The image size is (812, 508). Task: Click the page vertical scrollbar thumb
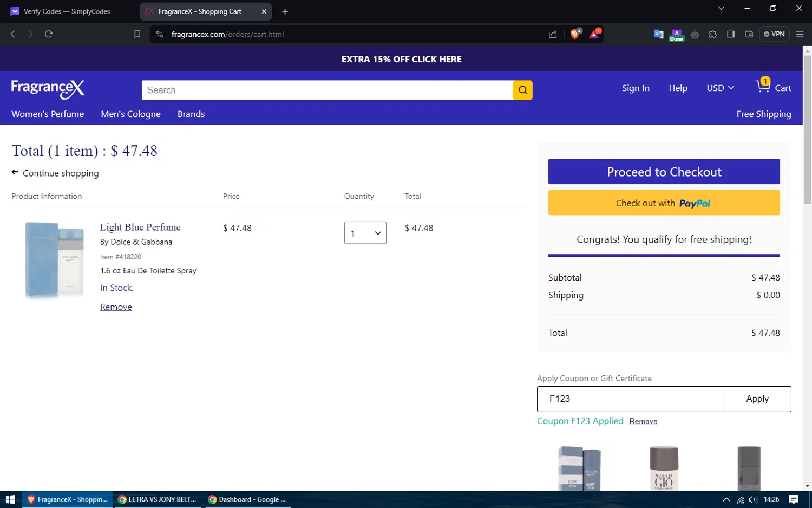(x=807, y=130)
